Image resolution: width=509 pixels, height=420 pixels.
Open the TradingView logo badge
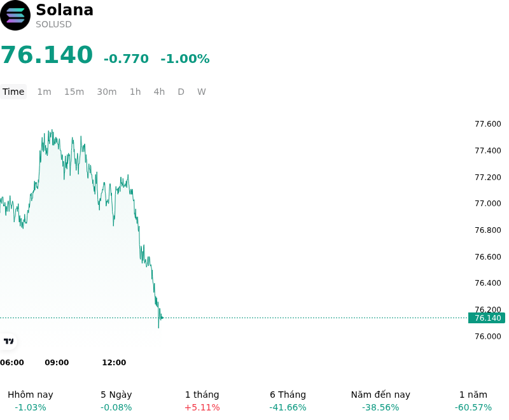[8, 341]
